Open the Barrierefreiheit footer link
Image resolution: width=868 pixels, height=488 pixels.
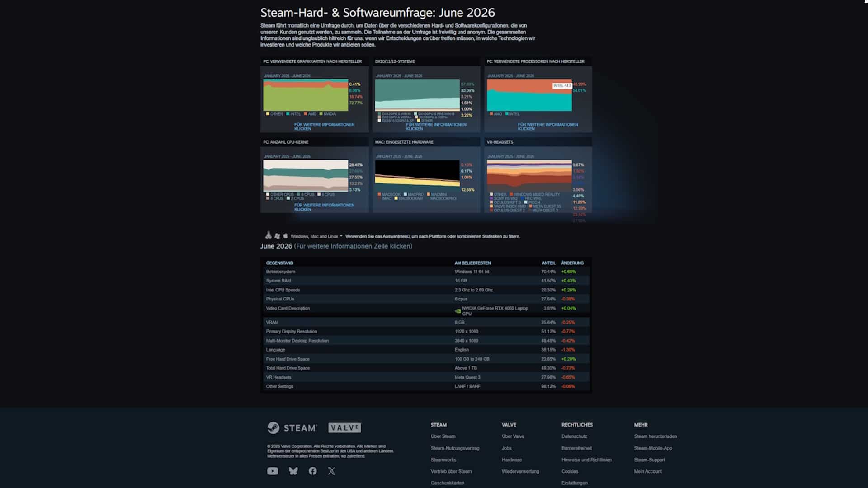pos(576,448)
